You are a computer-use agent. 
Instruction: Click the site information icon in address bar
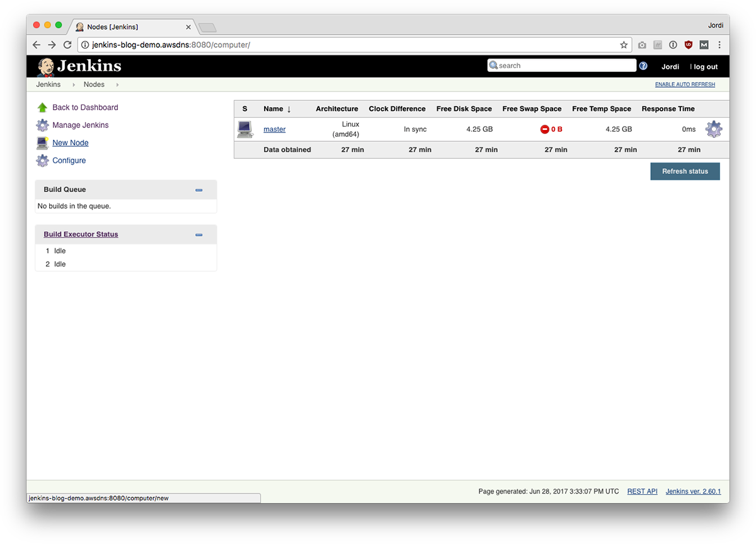coord(84,45)
